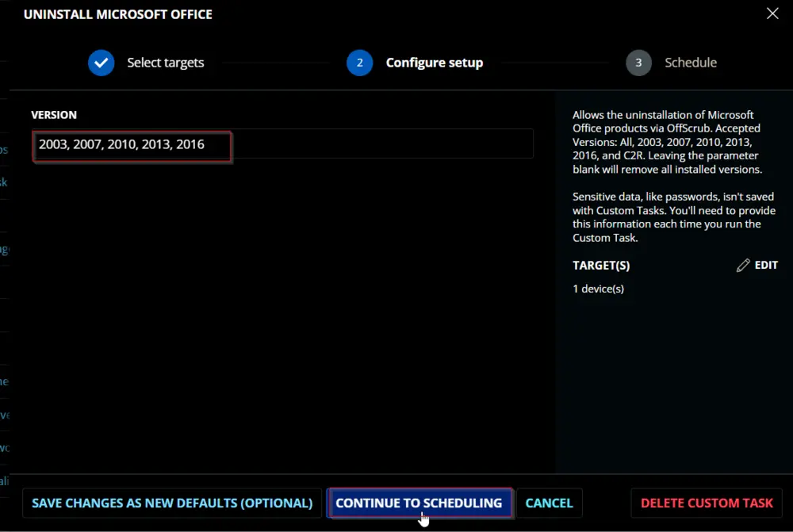
Task: Cancel the uninstall task setup
Action: (x=550, y=503)
